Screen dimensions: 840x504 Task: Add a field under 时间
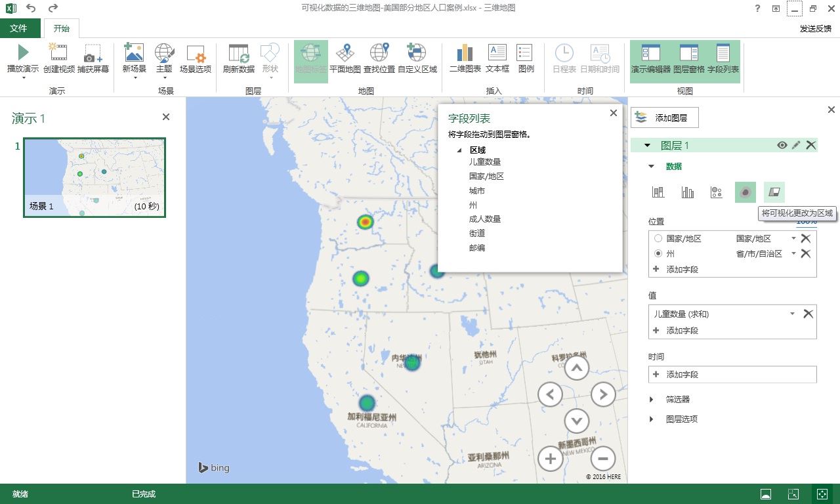coord(675,374)
